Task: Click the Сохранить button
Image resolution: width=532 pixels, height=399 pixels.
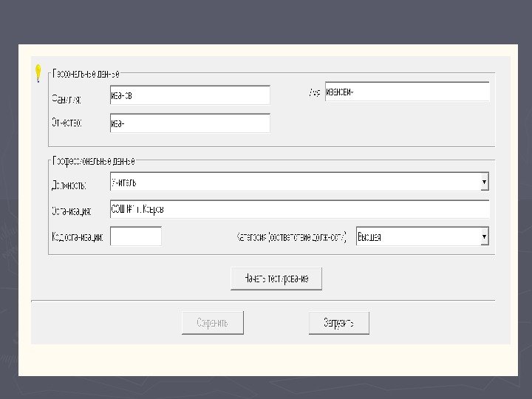Action: (x=212, y=323)
